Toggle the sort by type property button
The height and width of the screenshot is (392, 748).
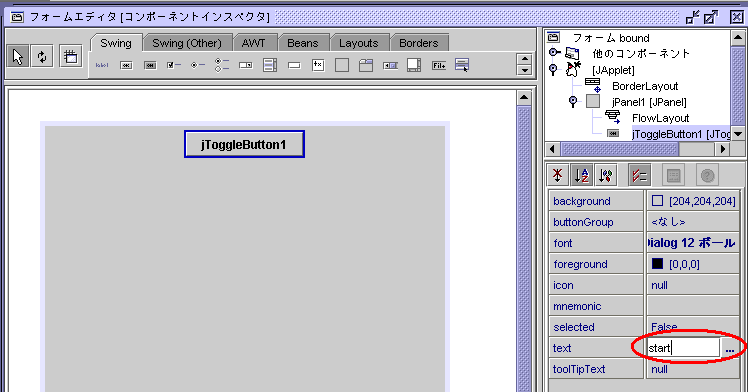[x=606, y=175]
